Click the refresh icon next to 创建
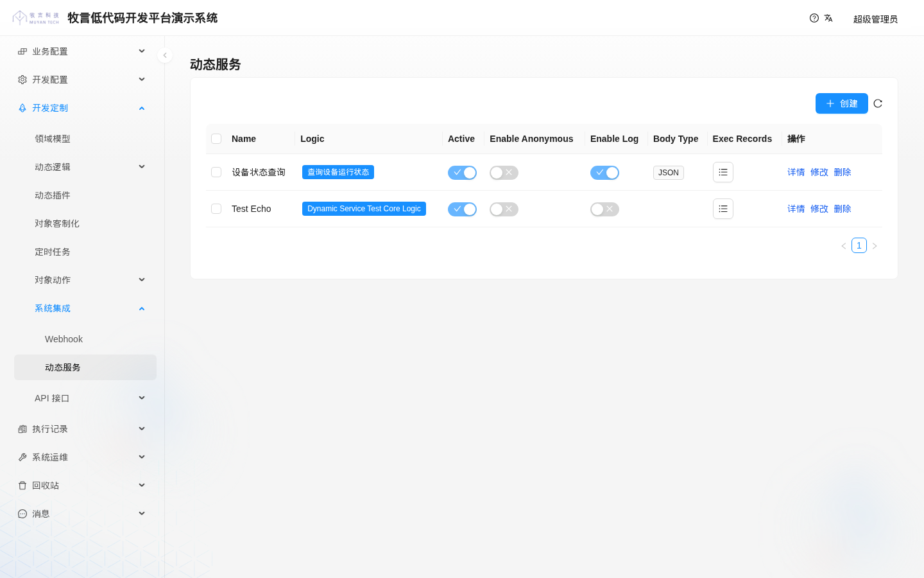This screenshot has width=924, height=578. click(878, 103)
